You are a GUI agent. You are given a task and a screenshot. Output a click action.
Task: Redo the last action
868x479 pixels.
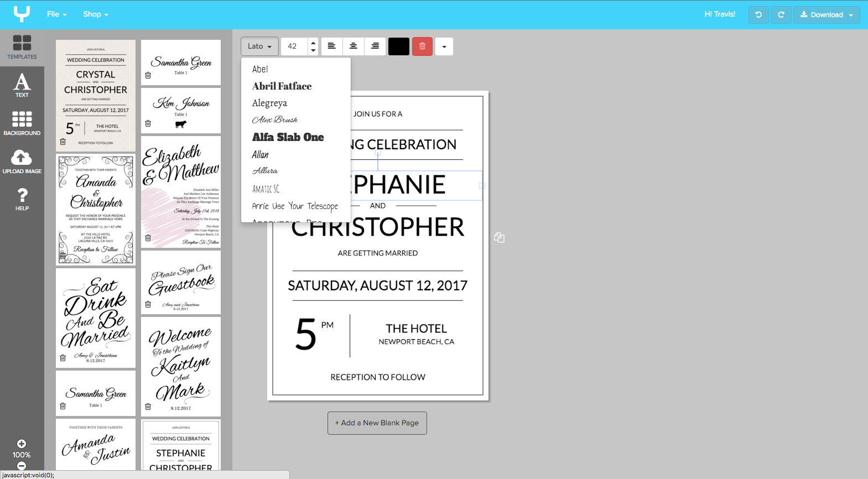point(781,15)
